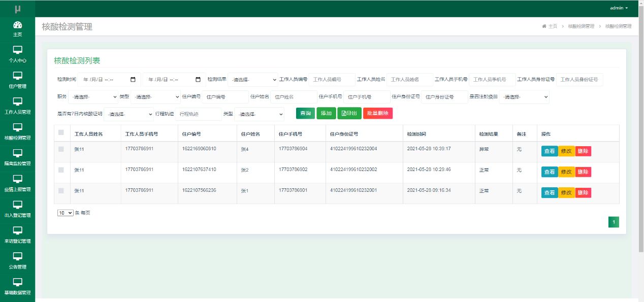Check the row for 住户 张4
This screenshot has width=644, height=302.
pyautogui.click(x=61, y=149)
